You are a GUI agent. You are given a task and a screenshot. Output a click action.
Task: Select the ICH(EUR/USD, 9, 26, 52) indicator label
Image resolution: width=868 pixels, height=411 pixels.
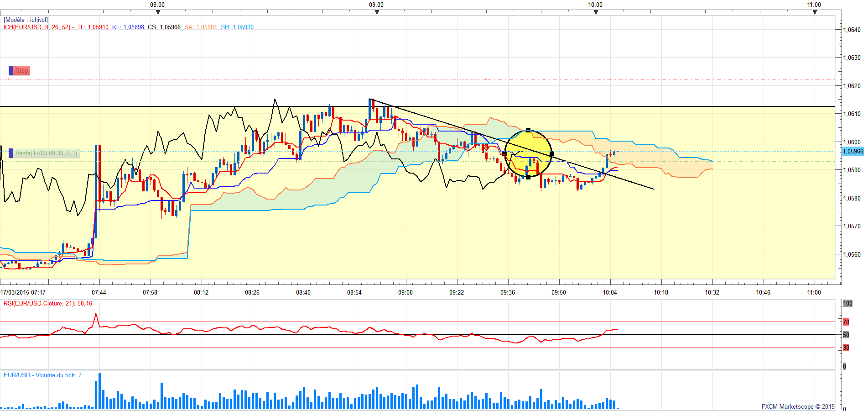[x=38, y=27]
